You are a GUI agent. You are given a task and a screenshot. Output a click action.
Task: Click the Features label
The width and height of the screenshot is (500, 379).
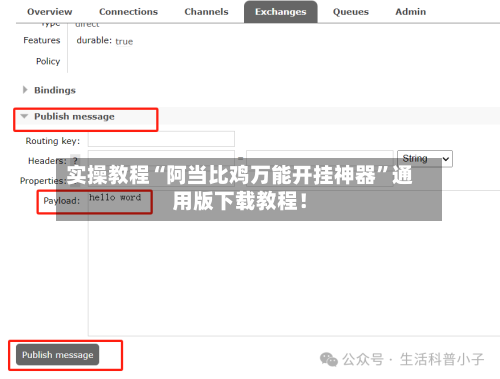(x=42, y=40)
